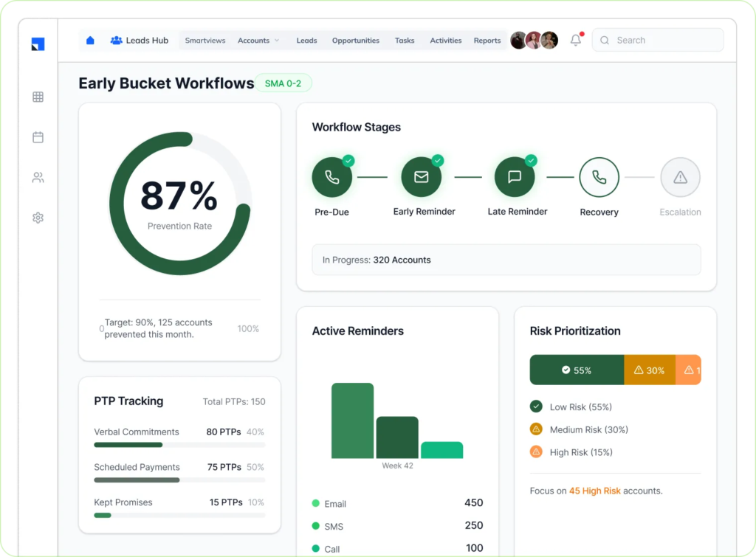Click the 'PTP Tracking' heading

(128, 401)
